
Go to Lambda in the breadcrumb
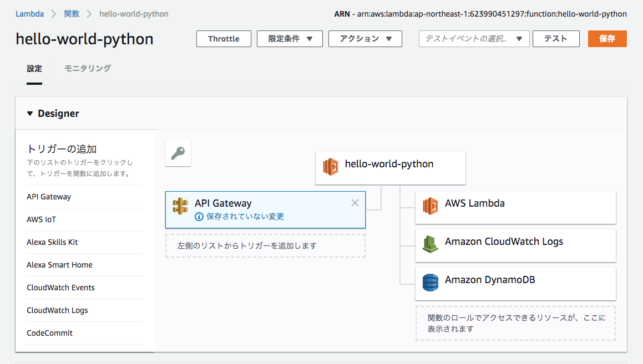30,14
